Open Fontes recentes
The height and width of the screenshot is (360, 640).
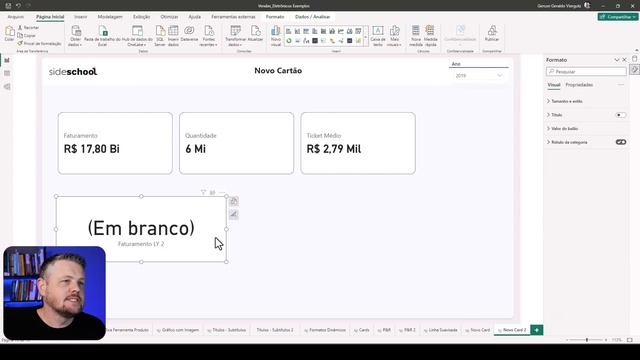click(209, 36)
